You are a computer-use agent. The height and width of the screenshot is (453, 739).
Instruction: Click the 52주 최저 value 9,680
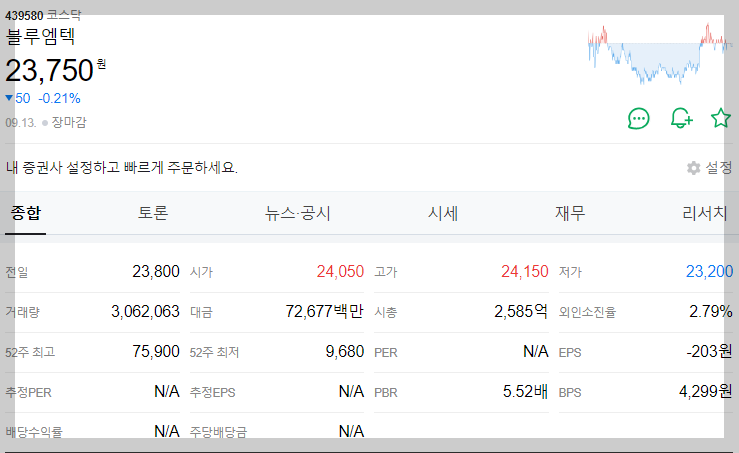[x=345, y=352]
